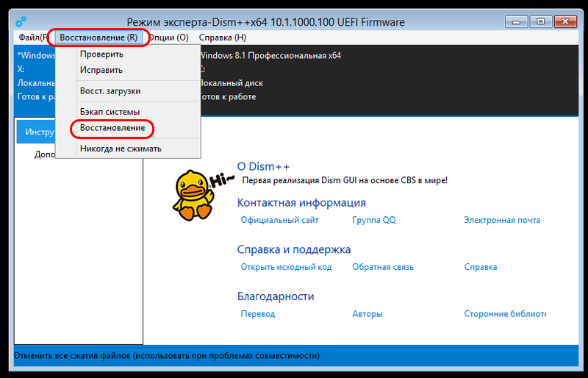Choose Проверить from the dropdown menu

[128, 54]
